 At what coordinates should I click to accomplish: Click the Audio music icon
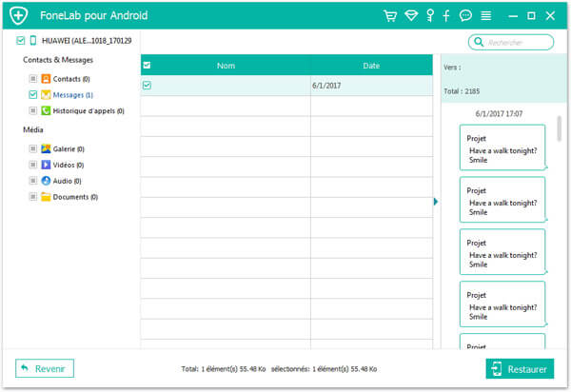tap(46, 181)
